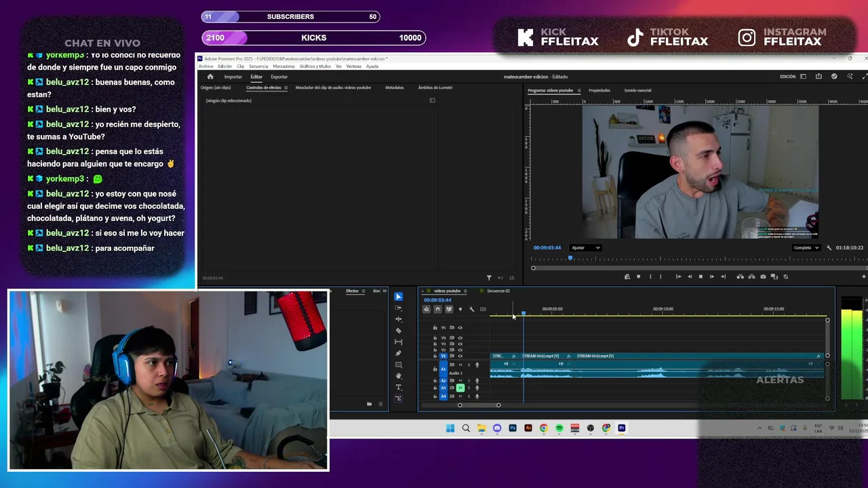Open the workspaces panel icon next to EDICIÓN
The height and width of the screenshot is (488, 868).
[803, 77]
